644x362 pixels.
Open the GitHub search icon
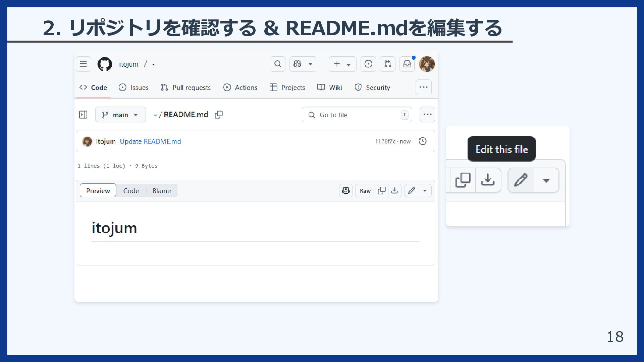(278, 64)
